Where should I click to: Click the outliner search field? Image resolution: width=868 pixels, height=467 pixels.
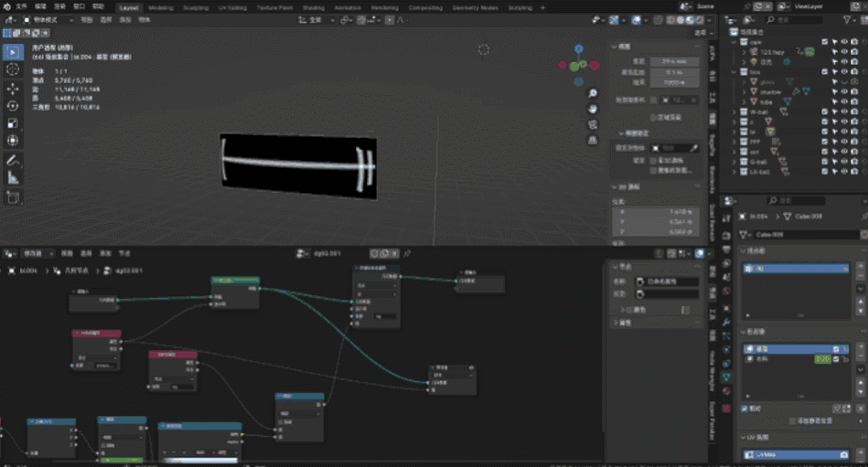795,20
